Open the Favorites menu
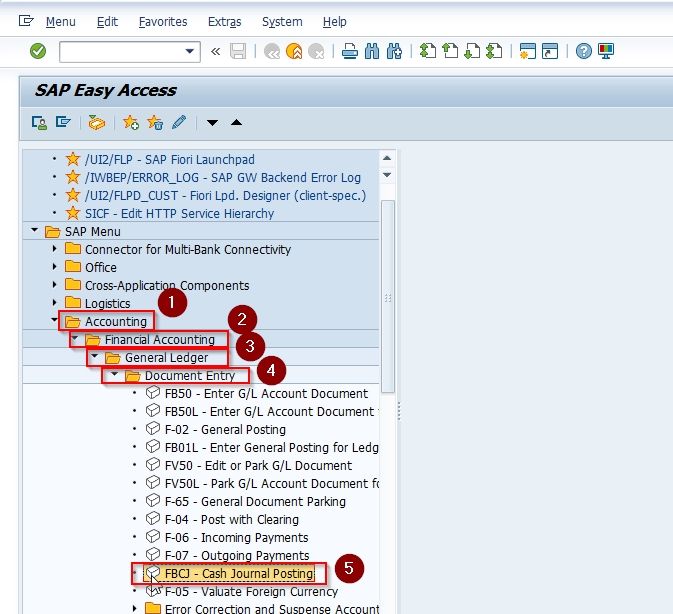Screen dimensions: 673x614 [x=163, y=22]
